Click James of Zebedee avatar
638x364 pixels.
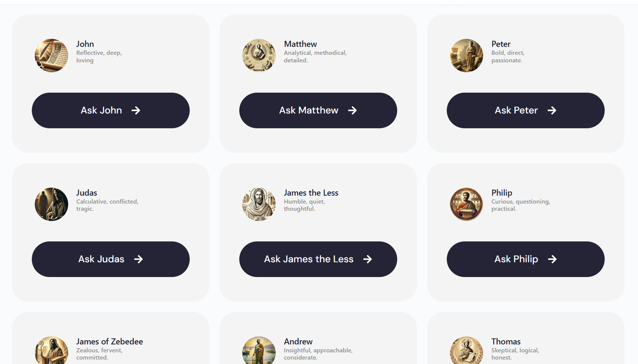51,351
